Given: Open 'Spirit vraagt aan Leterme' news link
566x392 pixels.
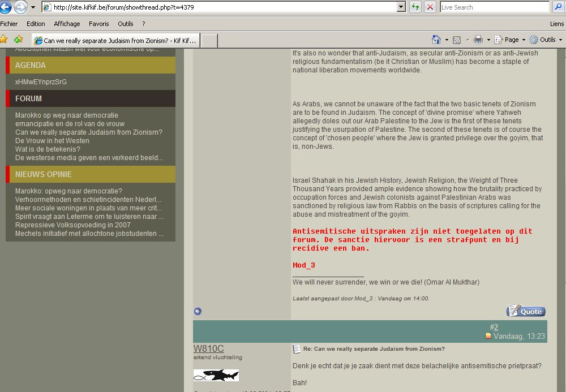Looking at the screenshot, I should point(89,217).
